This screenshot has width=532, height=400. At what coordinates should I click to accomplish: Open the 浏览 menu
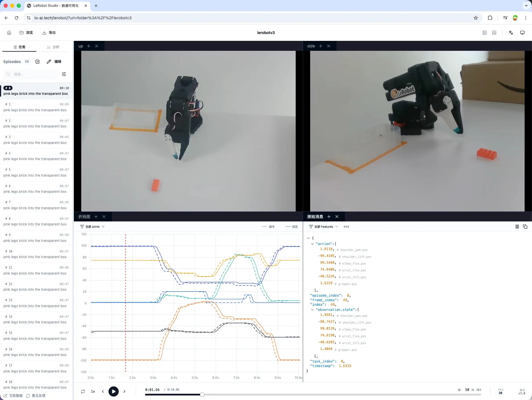(x=26, y=33)
